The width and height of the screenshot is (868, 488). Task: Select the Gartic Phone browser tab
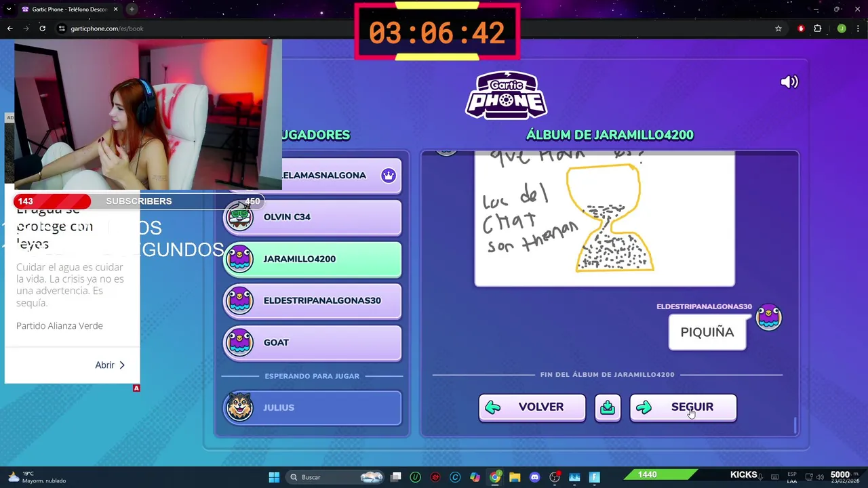68,9
